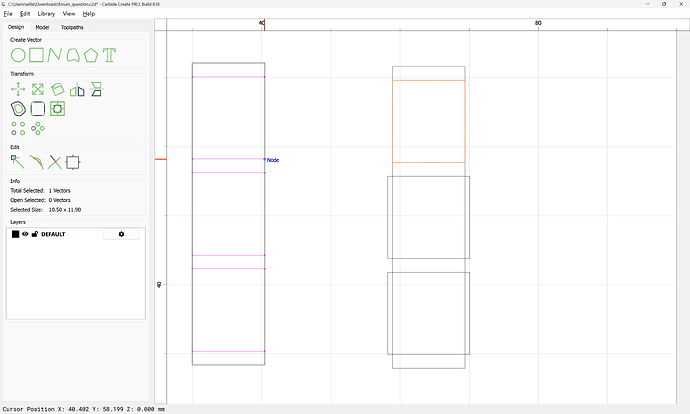Select the Polygon vector tool
The image size is (690, 414).
tap(92, 55)
